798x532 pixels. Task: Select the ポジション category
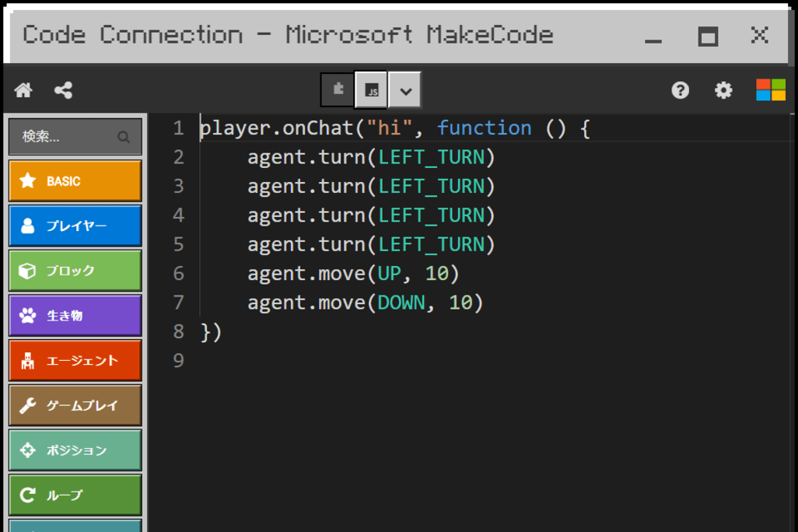click(x=75, y=450)
